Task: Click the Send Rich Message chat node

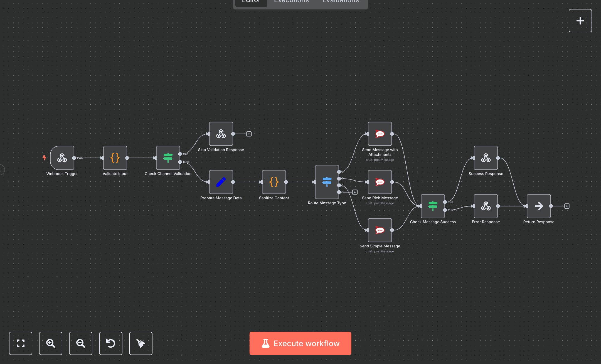Action: pyautogui.click(x=380, y=182)
